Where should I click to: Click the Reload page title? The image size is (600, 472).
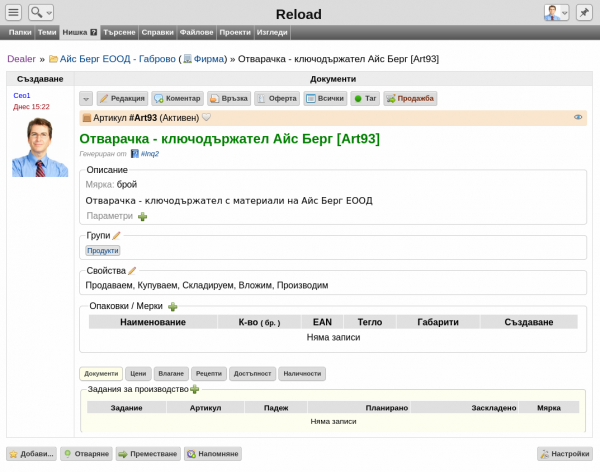pos(299,15)
